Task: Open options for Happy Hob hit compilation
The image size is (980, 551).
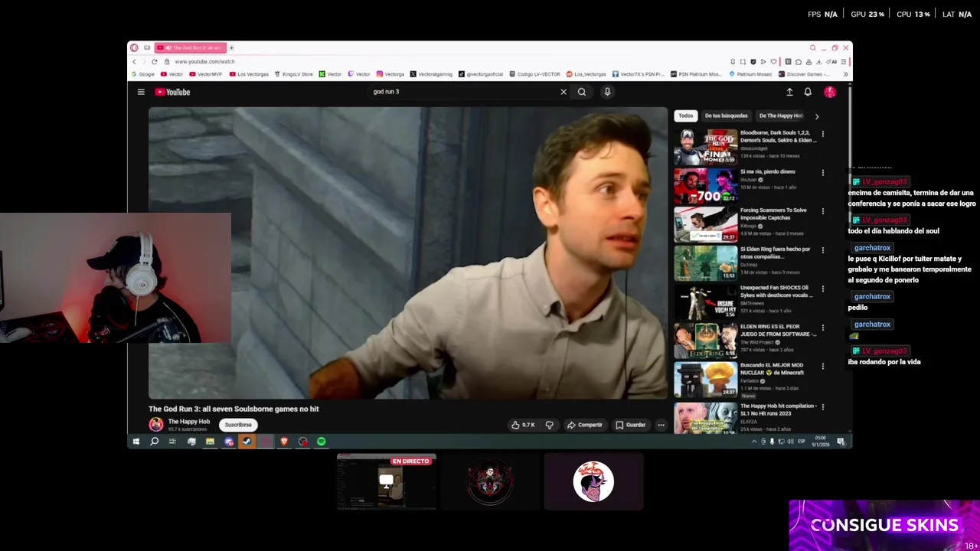Action: [823, 406]
